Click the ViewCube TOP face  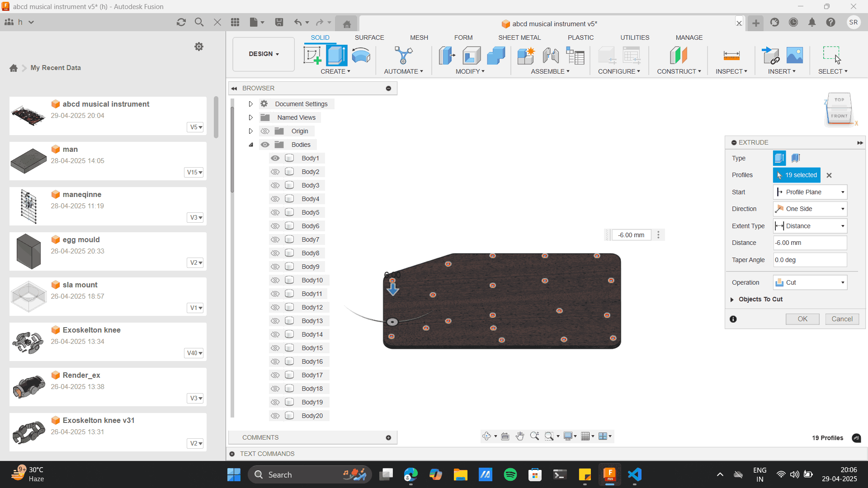pos(839,100)
